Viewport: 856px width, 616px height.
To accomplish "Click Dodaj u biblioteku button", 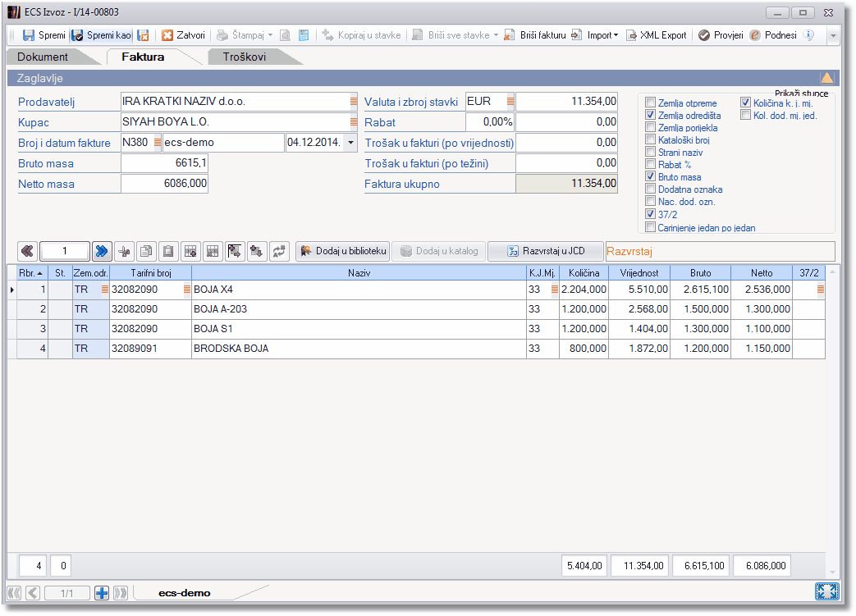I will click(343, 251).
